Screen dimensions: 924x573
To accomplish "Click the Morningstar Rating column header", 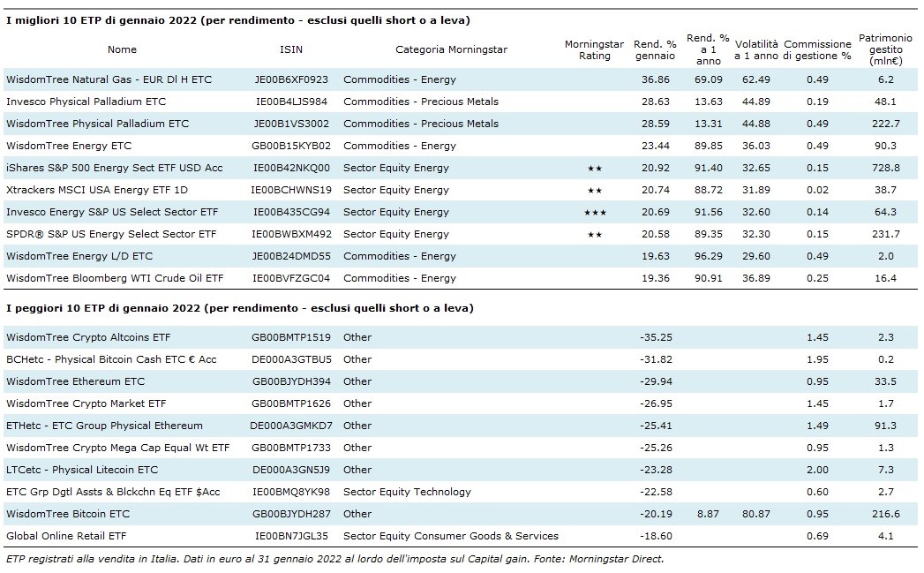I will (x=594, y=49).
